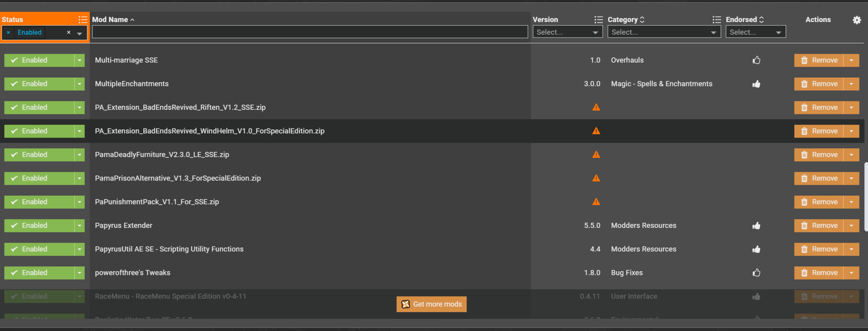This screenshot has height=331, width=868.
Task: Toggle Enabled for PamaPrisonAlternative
Action: coord(39,178)
